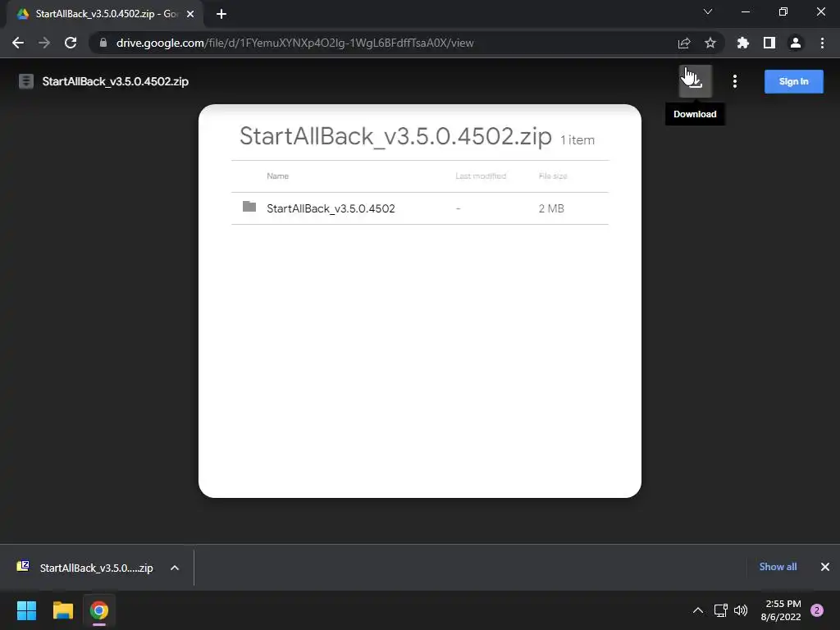Click the archive file type icon beside the title

pyautogui.click(x=26, y=81)
